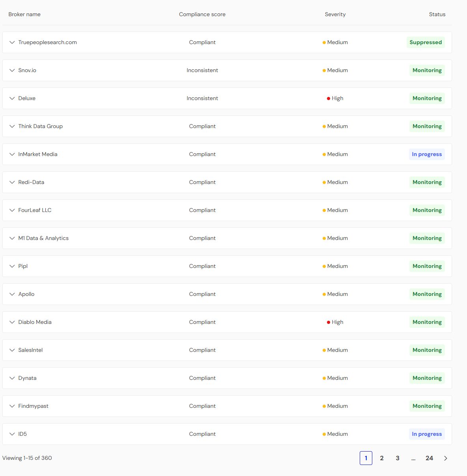Click Compliant score in FourLeaf LLC row
This screenshot has height=476, width=467.
point(202,210)
